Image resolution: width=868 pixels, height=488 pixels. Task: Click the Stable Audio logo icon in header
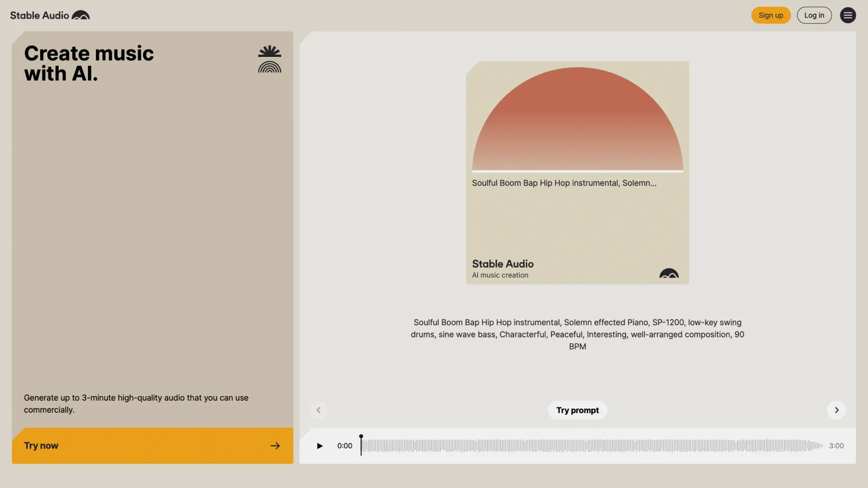(x=81, y=15)
